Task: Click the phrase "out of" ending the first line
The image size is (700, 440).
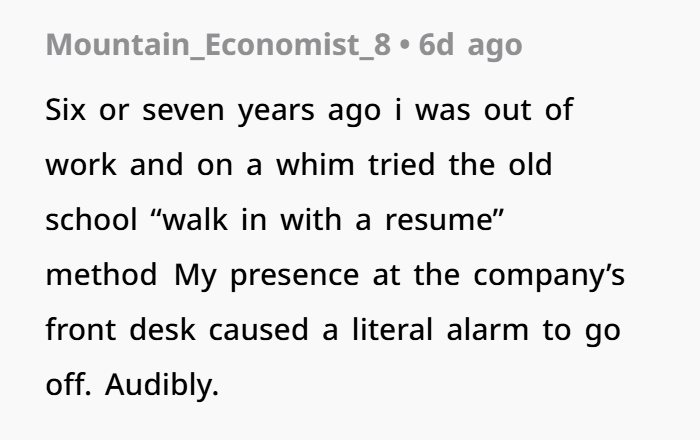Action: coord(529,109)
